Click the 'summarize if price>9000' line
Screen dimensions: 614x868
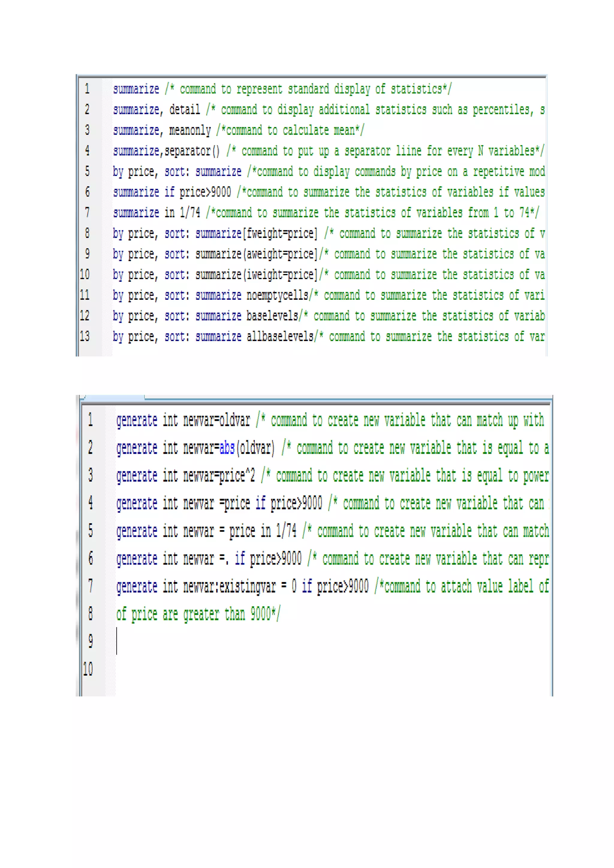pos(329,192)
